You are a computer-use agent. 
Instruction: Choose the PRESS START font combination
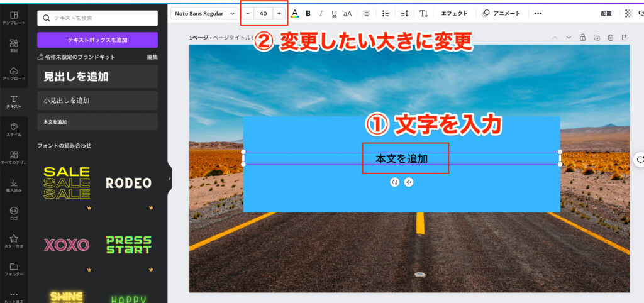[128, 245]
